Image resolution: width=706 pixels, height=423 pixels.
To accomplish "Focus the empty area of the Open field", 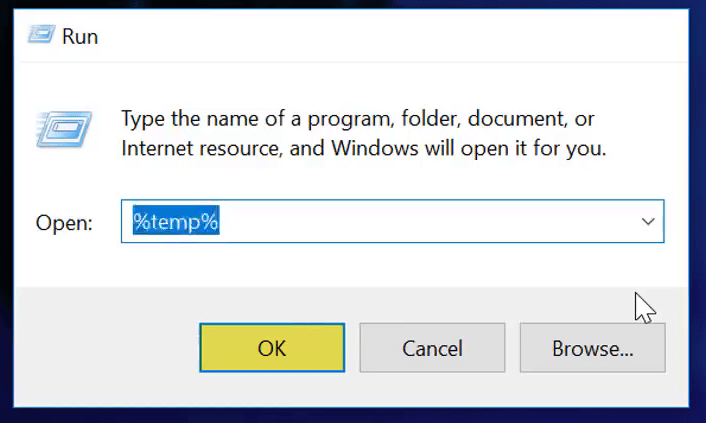I will (x=423, y=221).
